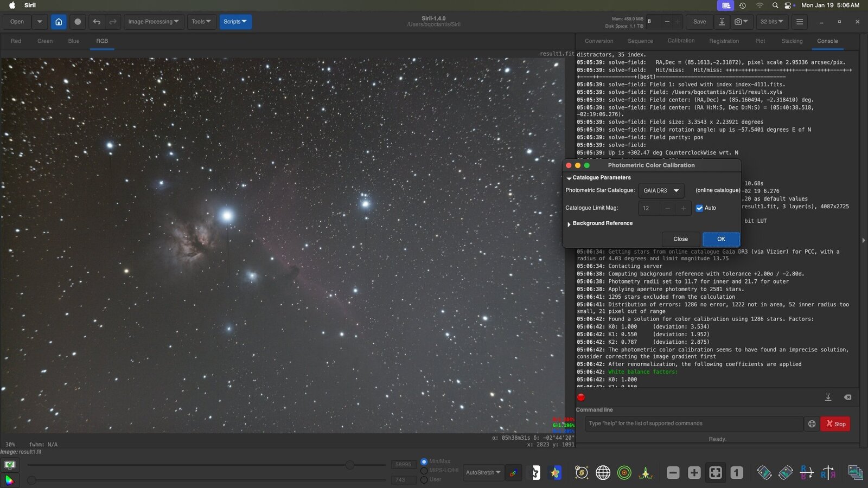Click the astrometry galaxy annotation icon
Image resolution: width=868 pixels, height=488 pixels.
582,473
